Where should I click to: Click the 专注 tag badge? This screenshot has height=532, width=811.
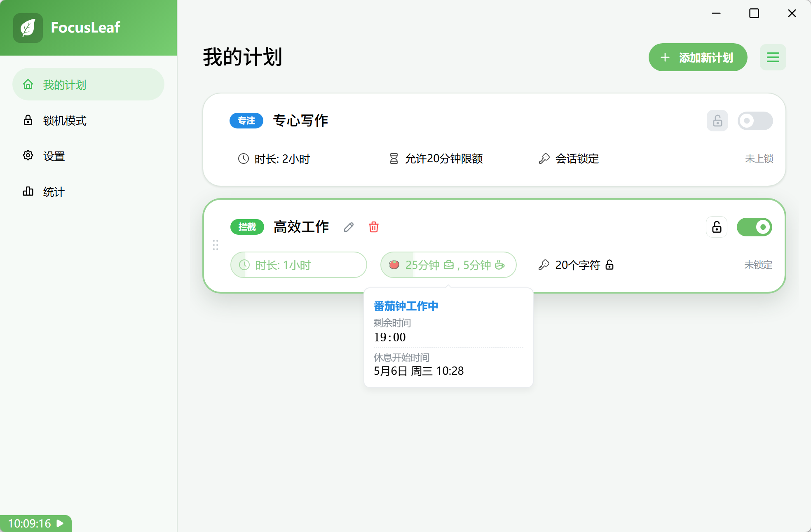(x=246, y=121)
